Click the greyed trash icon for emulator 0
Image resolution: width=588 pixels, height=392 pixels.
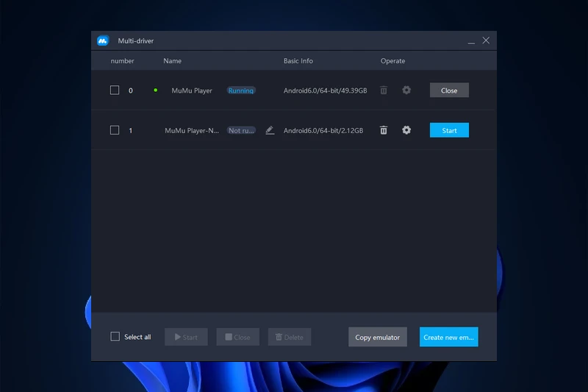[384, 90]
